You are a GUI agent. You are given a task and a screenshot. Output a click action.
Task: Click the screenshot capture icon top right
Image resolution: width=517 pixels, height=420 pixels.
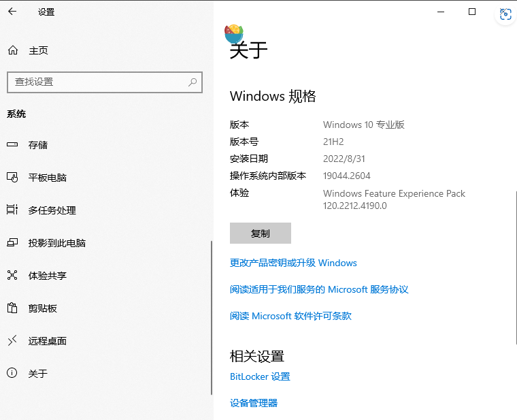pyautogui.click(x=505, y=14)
